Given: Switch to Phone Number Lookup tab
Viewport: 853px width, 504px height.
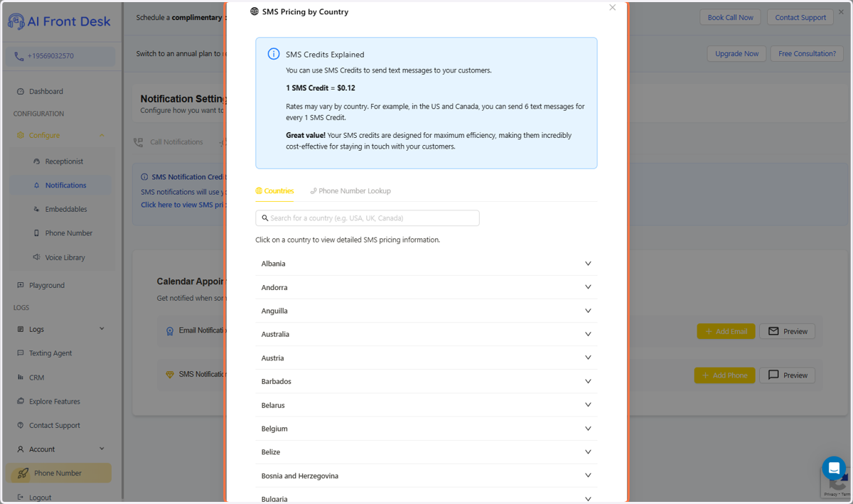Looking at the screenshot, I should coord(350,191).
